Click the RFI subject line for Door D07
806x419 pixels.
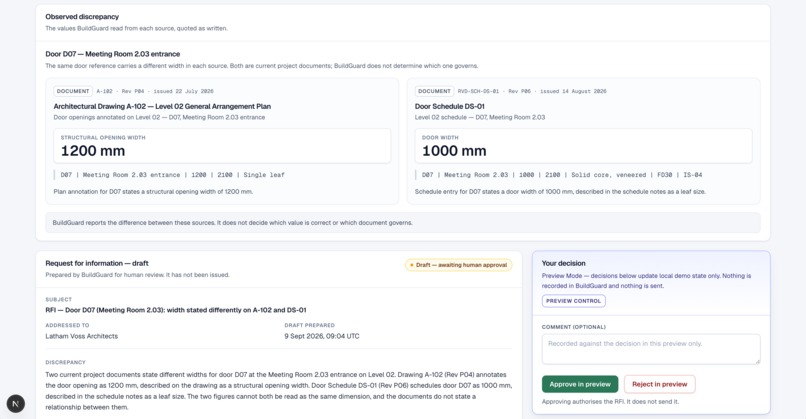pos(176,310)
